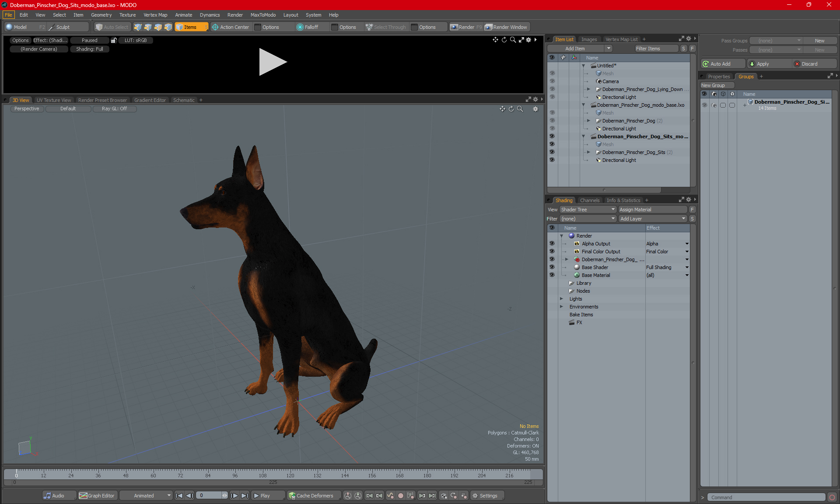Select Materials selection mode icon
The height and width of the screenshot is (504, 840).
[168, 27]
